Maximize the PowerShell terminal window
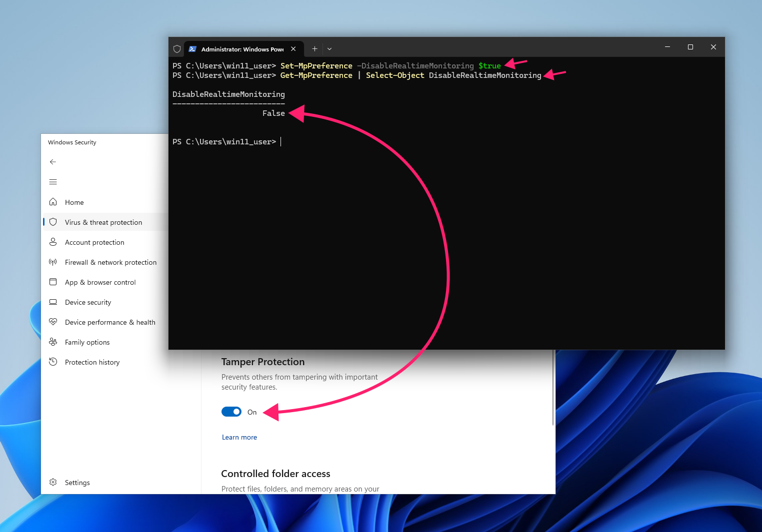 pos(690,47)
